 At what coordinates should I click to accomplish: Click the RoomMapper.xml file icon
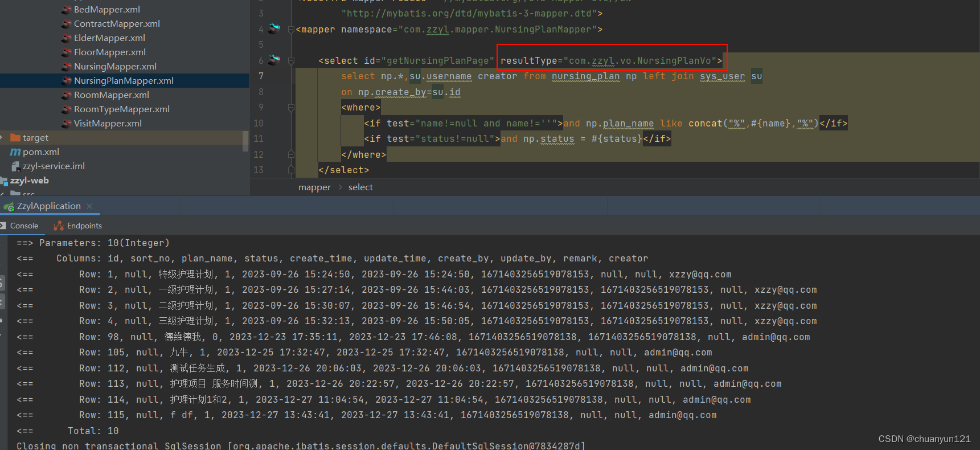[x=67, y=95]
